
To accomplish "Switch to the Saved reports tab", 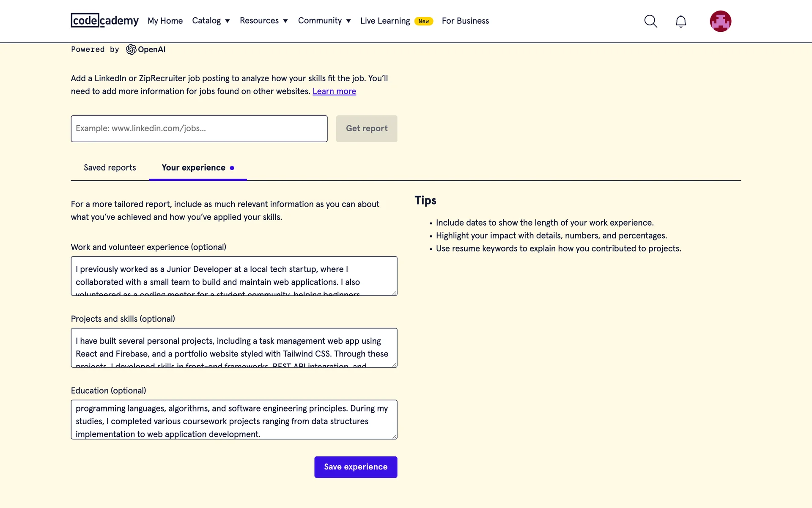I will click(110, 168).
